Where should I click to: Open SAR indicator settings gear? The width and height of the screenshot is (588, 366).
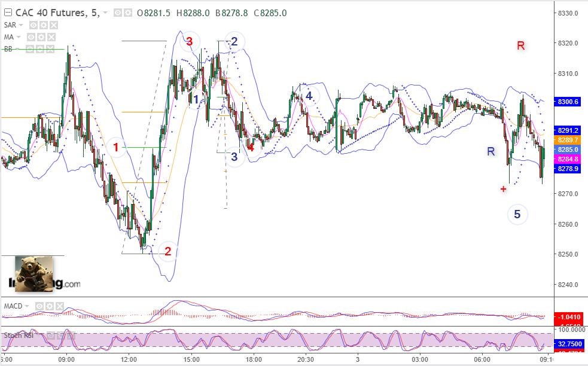[x=44, y=25]
